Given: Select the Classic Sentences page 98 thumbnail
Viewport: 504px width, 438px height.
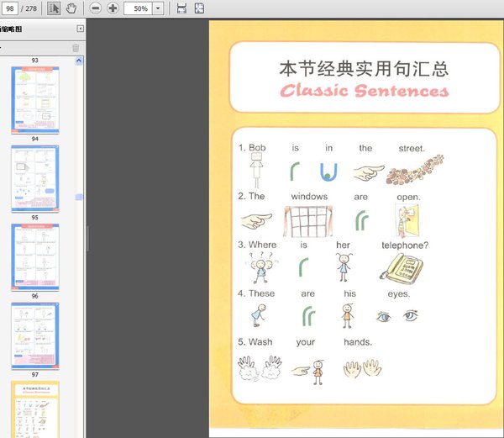Looking at the screenshot, I should point(35,409).
